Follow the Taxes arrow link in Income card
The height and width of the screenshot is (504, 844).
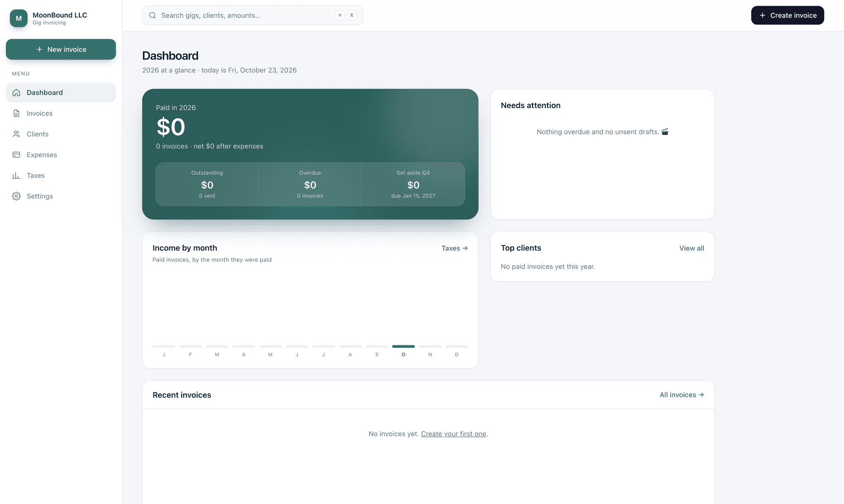tap(455, 248)
